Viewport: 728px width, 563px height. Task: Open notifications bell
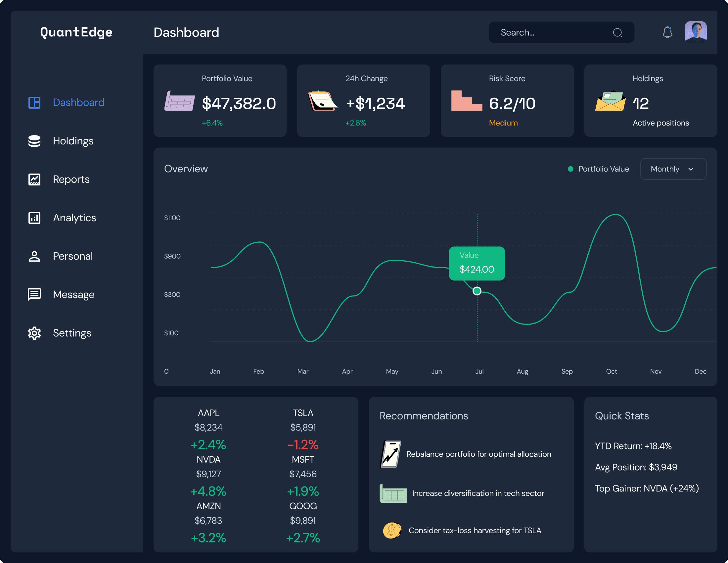click(x=667, y=32)
